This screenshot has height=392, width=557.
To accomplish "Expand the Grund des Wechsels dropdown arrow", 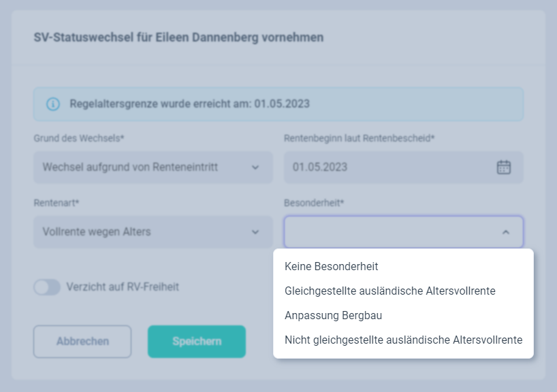I will pyautogui.click(x=255, y=167).
